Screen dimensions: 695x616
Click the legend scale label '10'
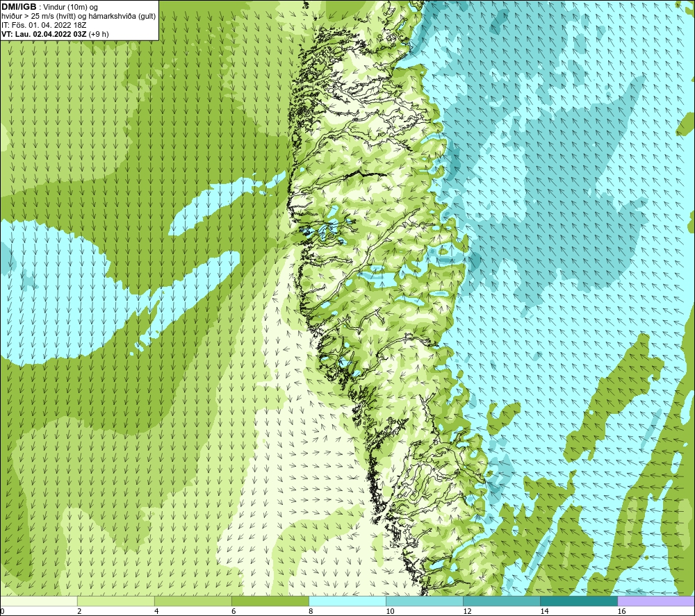point(390,611)
